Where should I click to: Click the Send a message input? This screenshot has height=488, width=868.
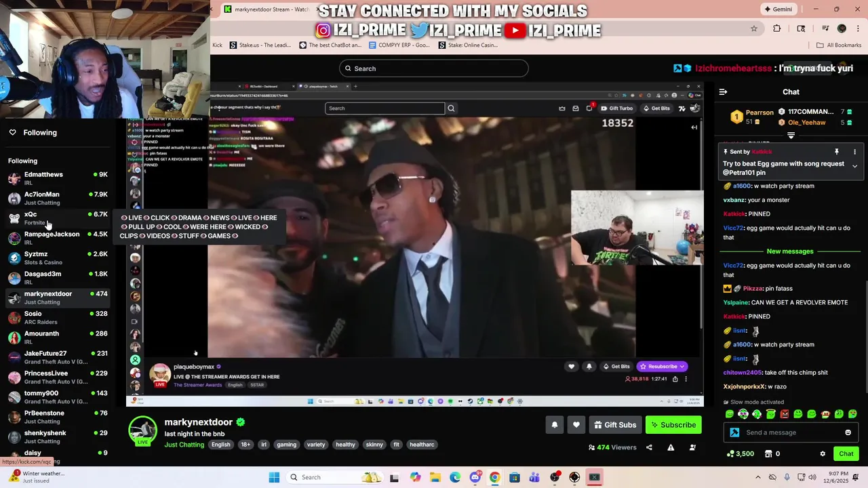point(790,432)
